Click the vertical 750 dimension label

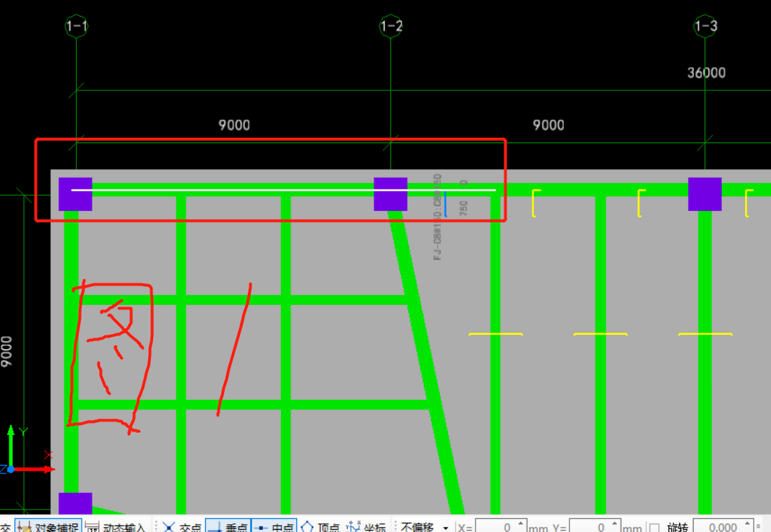coord(463,208)
